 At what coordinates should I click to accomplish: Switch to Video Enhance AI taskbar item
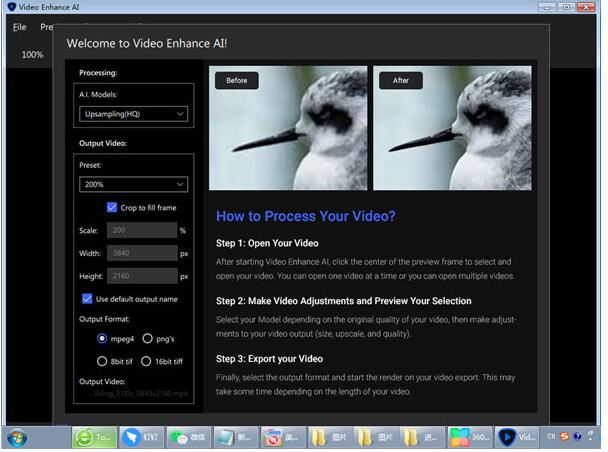coord(517,438)
